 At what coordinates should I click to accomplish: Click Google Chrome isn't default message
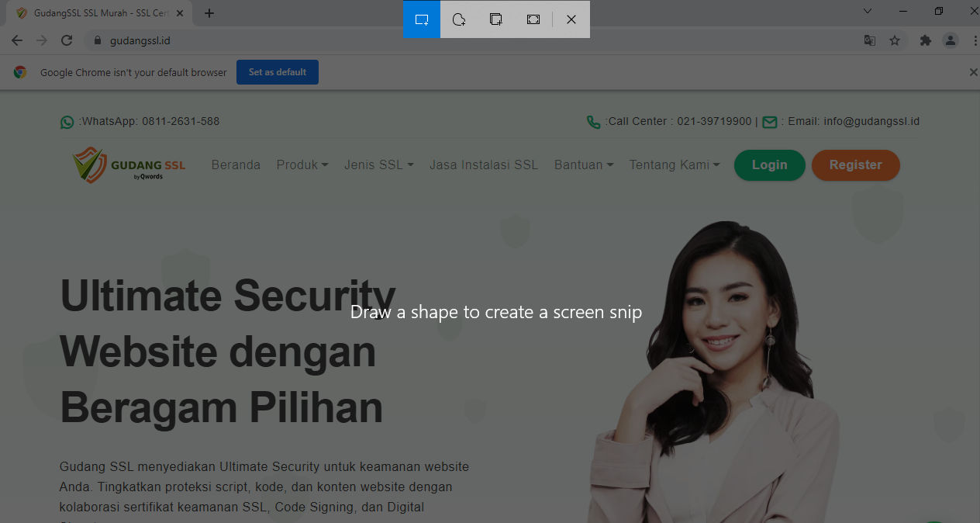[133, 72]
